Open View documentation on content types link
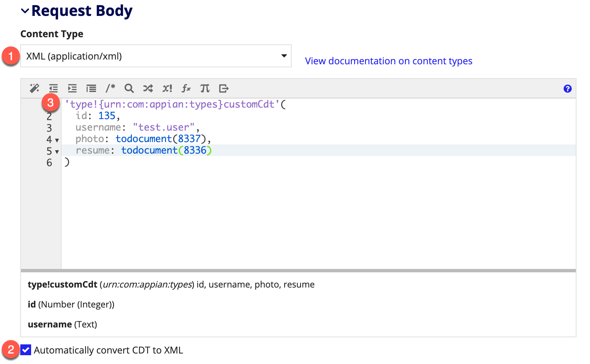The width and height of the screenshot is (590, 364). click(388, 61)
